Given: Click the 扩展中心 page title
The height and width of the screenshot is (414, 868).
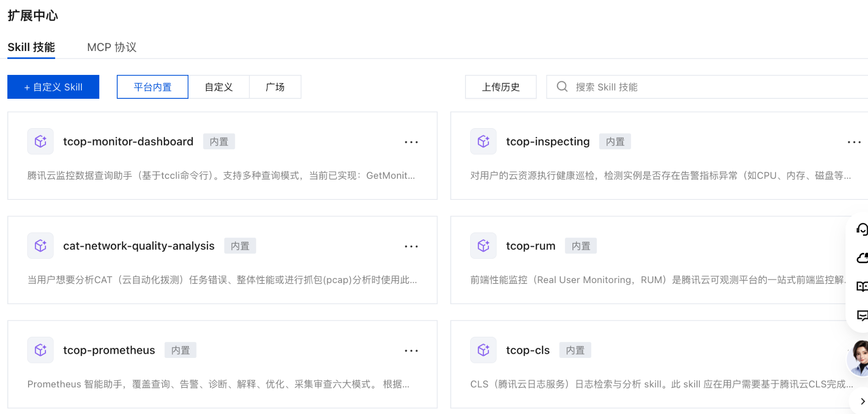Looking at the screenshot, I should (x=33, y=16).
